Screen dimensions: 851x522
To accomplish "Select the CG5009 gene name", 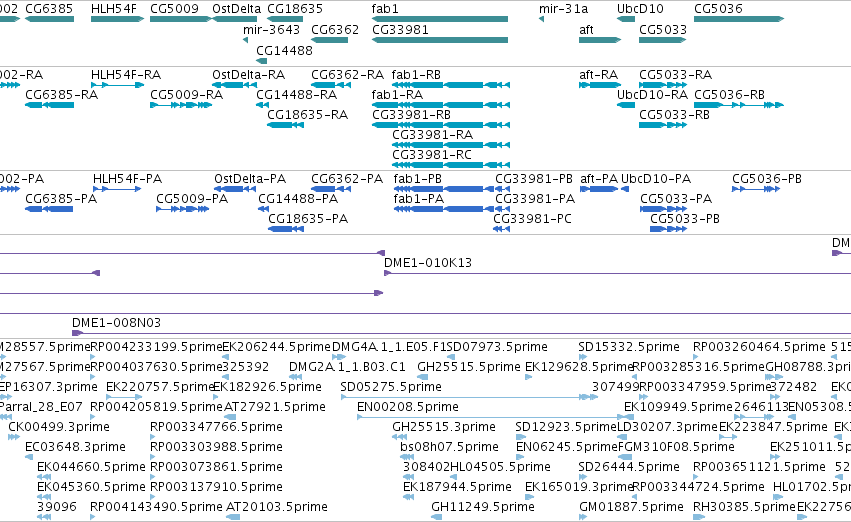I will point(174,9).
